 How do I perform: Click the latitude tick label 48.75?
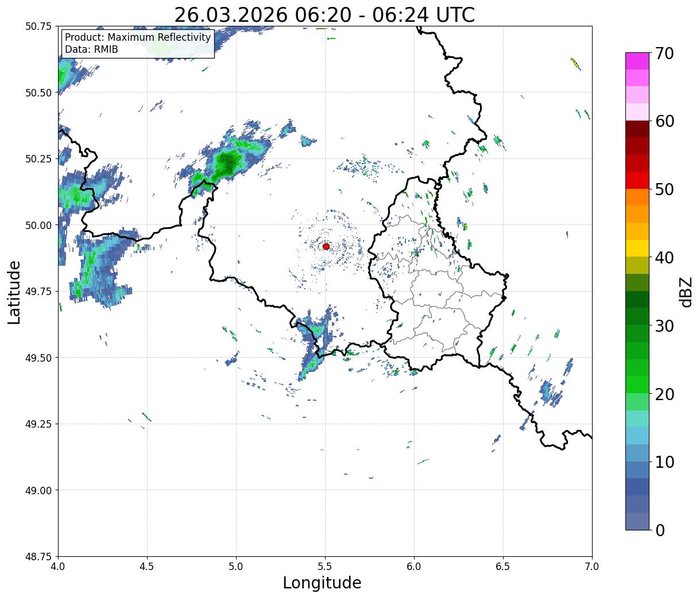[x=38, y=557]
